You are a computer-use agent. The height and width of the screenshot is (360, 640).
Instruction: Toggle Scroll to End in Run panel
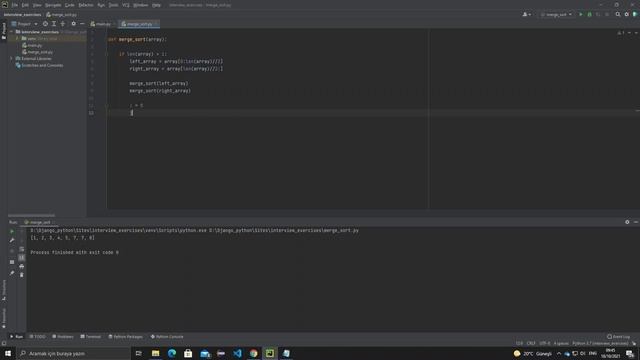tap(22, 258)
